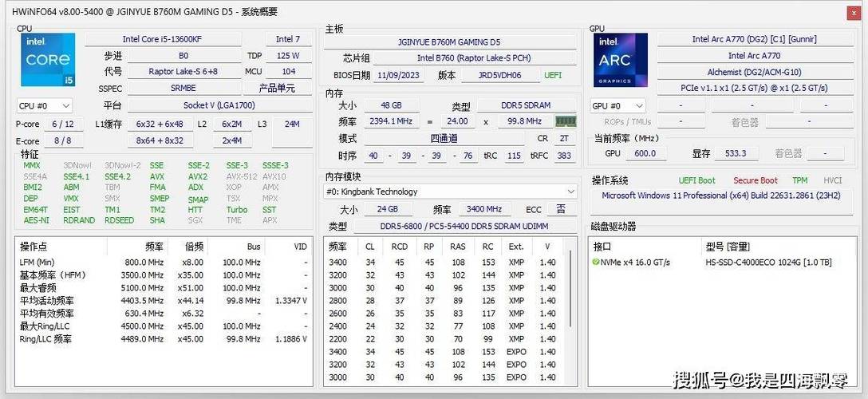Screen dimensions: 868x399
Task: Click the Alchemist (DG2/ACM-G10) field
Action: (x=755, y=72)
